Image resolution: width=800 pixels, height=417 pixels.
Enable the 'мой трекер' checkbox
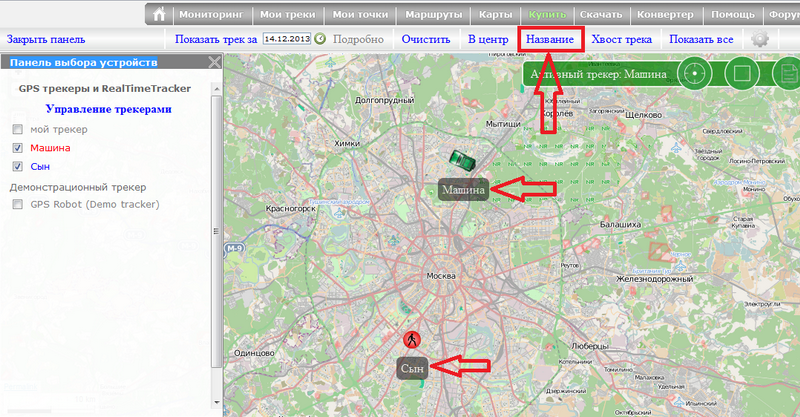[17, 130]
